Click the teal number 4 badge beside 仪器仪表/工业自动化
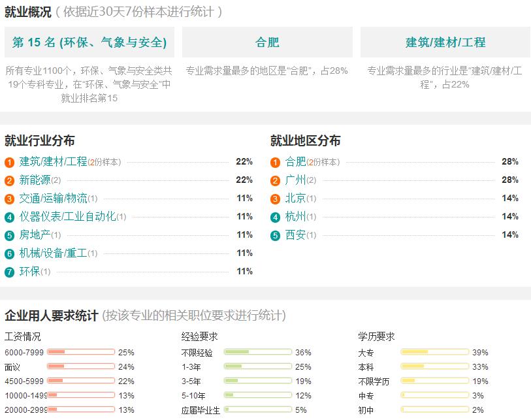The height and width of the screenshot is (420, 531). coord(10,217)
